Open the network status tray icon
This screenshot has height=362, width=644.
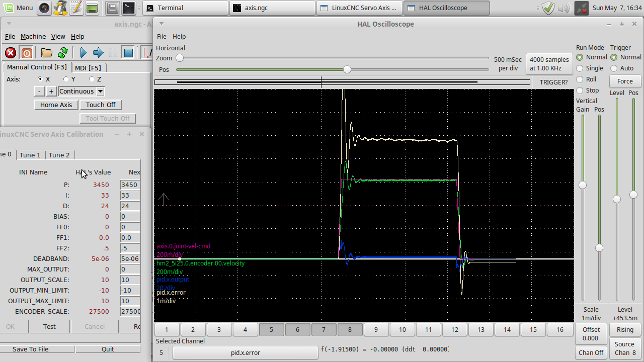click(581, 8)
